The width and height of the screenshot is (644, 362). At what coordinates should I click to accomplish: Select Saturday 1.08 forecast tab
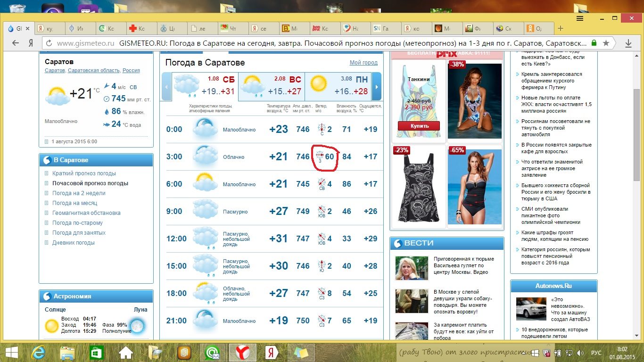205,86
